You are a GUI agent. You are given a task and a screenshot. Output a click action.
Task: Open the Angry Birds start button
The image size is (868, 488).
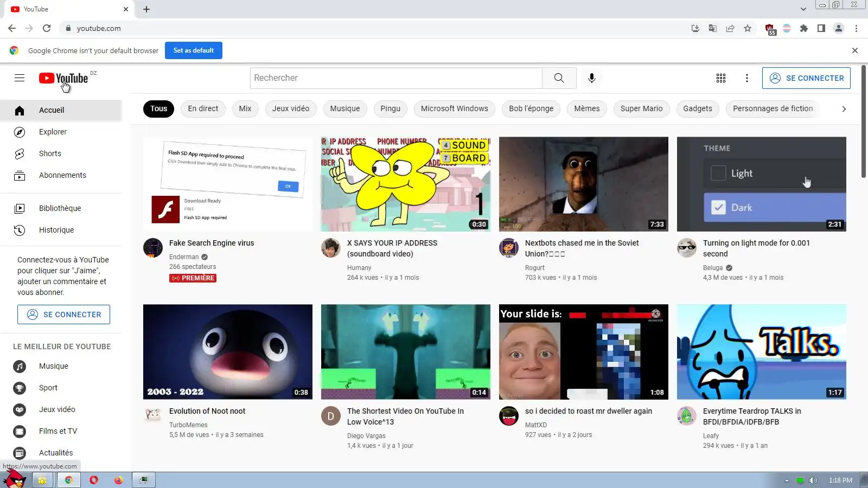[x=15, y=479]
